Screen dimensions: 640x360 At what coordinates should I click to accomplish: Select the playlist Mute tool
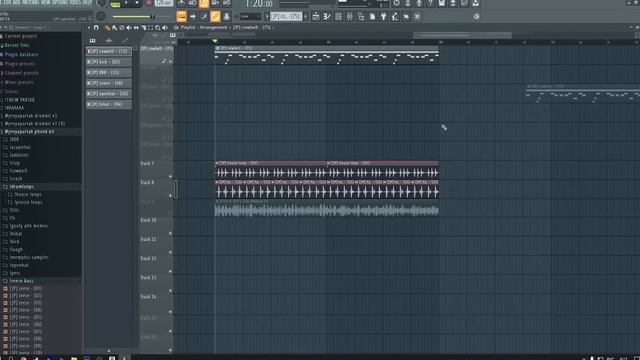[x=129, y=28]
